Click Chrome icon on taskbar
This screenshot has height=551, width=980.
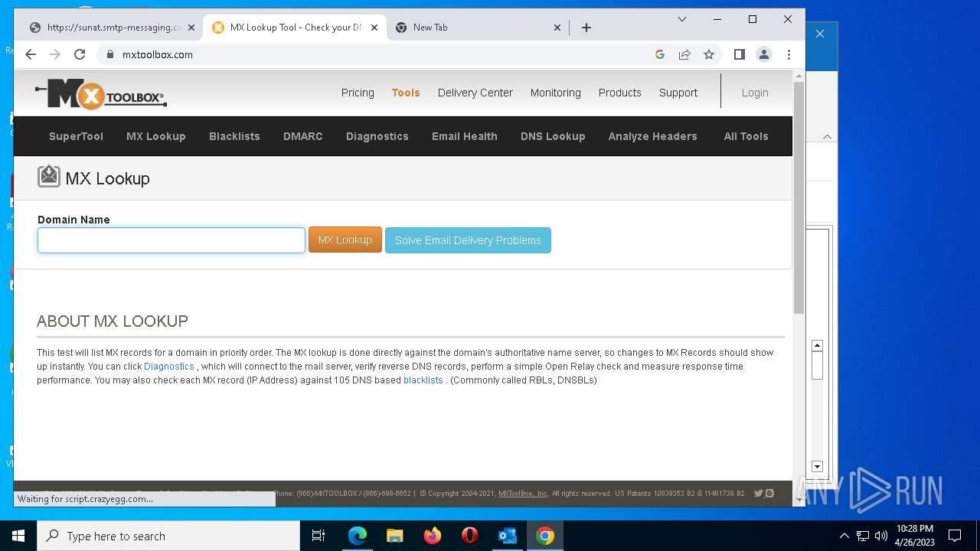click(545, 536)
